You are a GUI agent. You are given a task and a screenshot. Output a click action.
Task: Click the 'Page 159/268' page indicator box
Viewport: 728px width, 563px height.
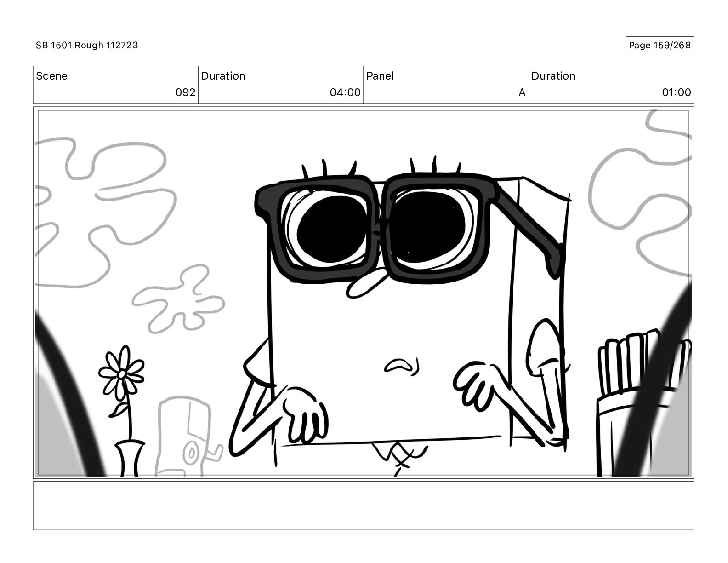click(660, 45)
